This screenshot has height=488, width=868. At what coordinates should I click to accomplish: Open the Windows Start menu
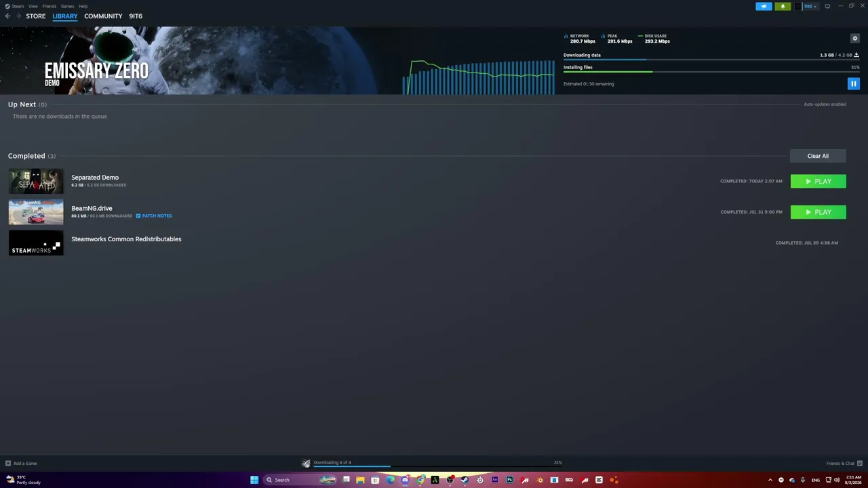coord(254,480)
